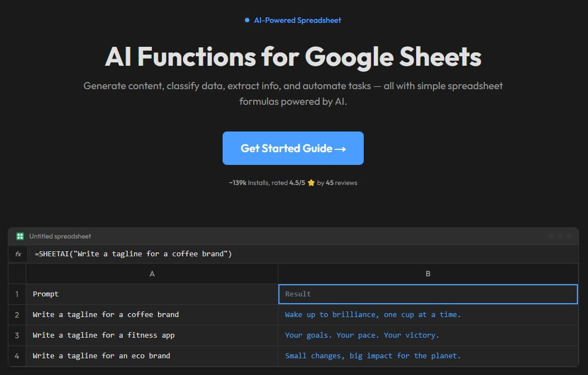Select row 3 header number
The image size is (588, 375).
(17, 335)
